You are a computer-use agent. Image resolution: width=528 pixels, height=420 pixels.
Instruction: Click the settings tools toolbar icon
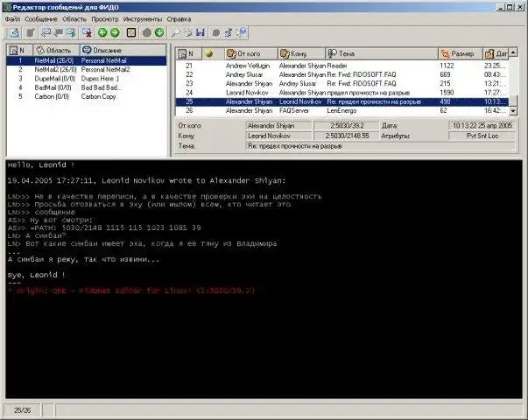click(229, 32)
